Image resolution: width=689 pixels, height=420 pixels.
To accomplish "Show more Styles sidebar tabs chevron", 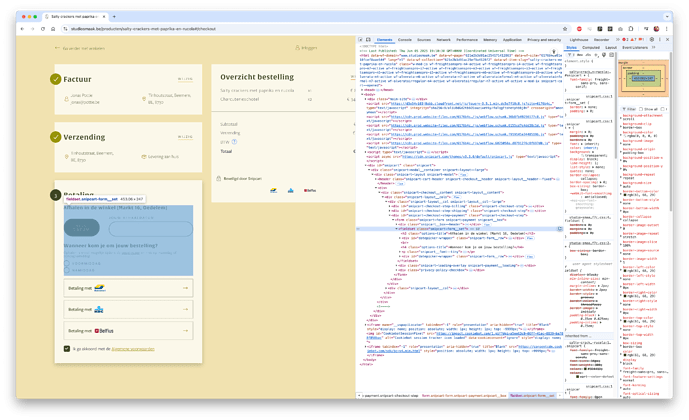I will [653, 47].
